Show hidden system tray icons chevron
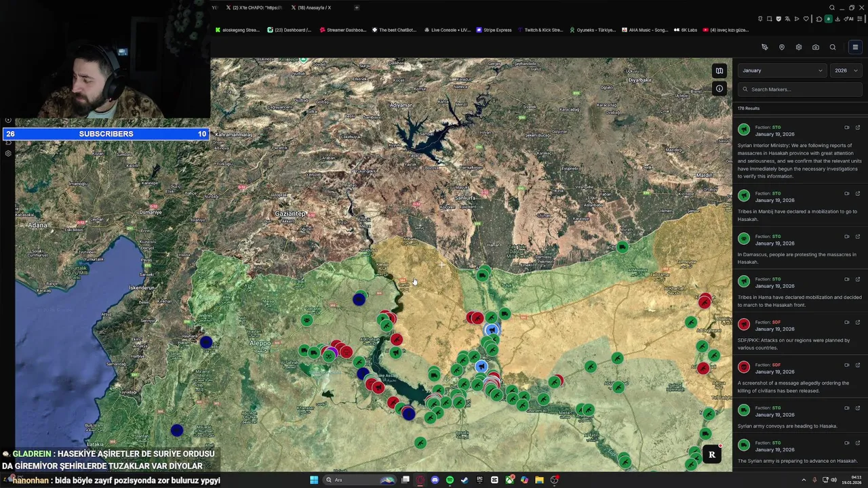Image resolution: width=868 pixels, height=488 pixels. coord(804,480)
